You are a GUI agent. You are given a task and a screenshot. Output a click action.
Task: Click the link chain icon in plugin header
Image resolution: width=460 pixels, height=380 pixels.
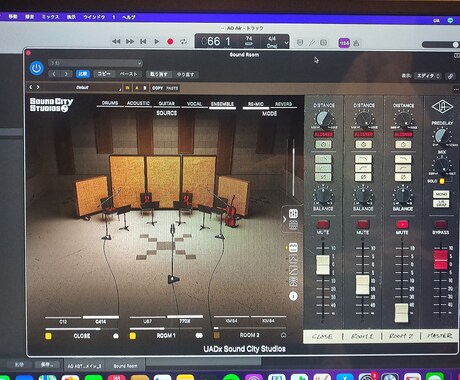click(450, 76)
